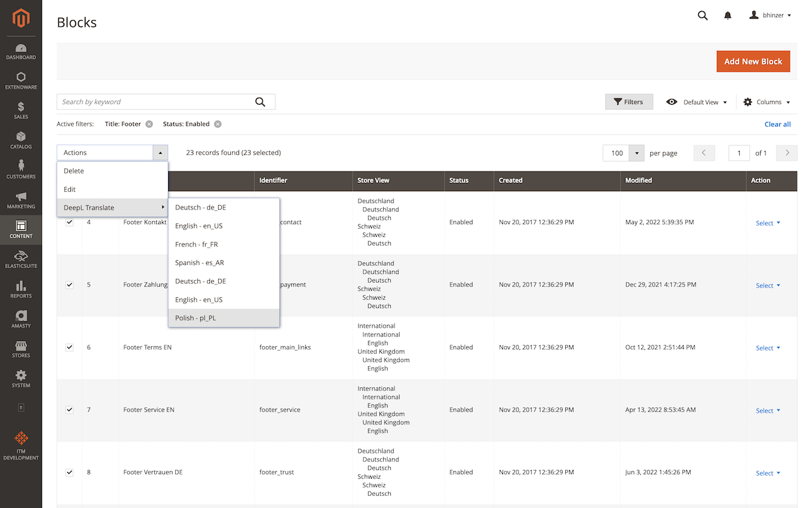The width and height of the screenshot is (812, 508).
Task: Click the global search magnifier icon
Action: pos(702,15)
